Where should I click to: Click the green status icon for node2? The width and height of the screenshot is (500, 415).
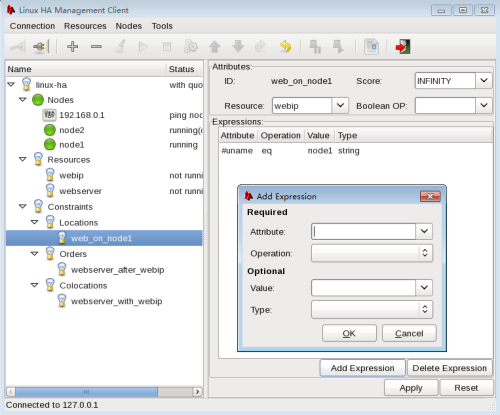click(x=50, y=130)
